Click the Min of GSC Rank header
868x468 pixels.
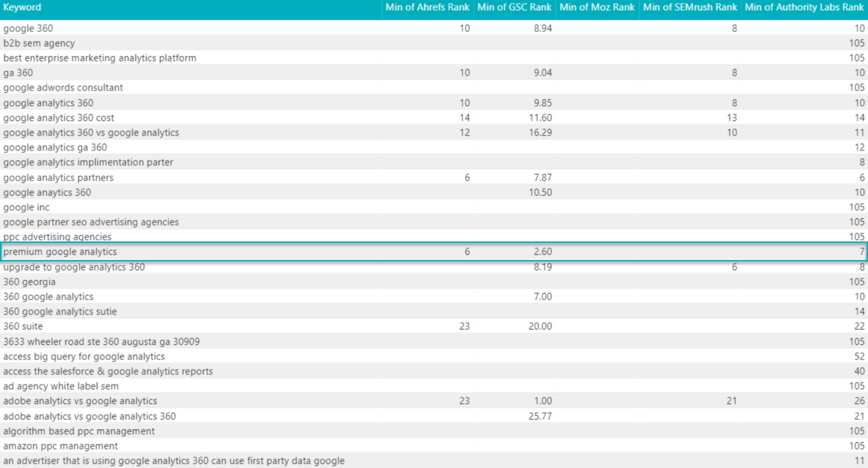click(514, 7)
